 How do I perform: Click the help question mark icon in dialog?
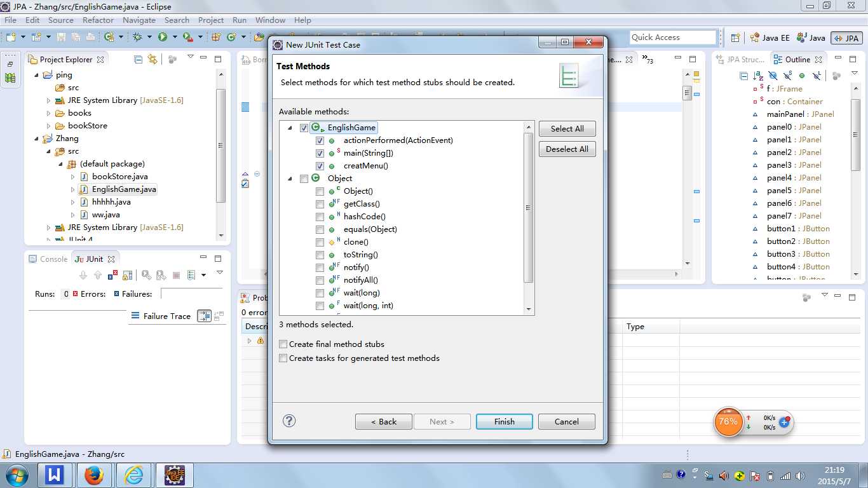(289, 421)
